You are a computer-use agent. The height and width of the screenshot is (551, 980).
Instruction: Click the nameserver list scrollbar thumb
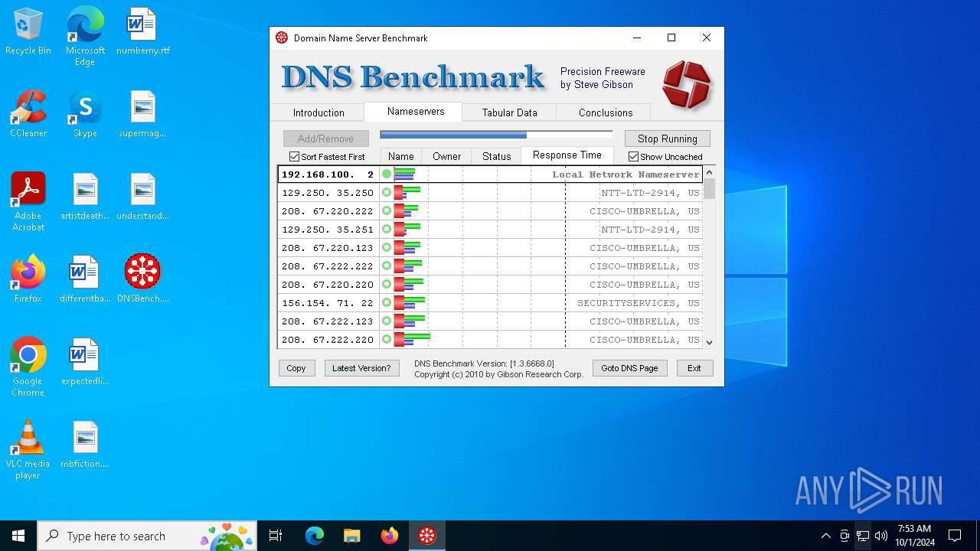pyautogui.click(x=709, y=189)
